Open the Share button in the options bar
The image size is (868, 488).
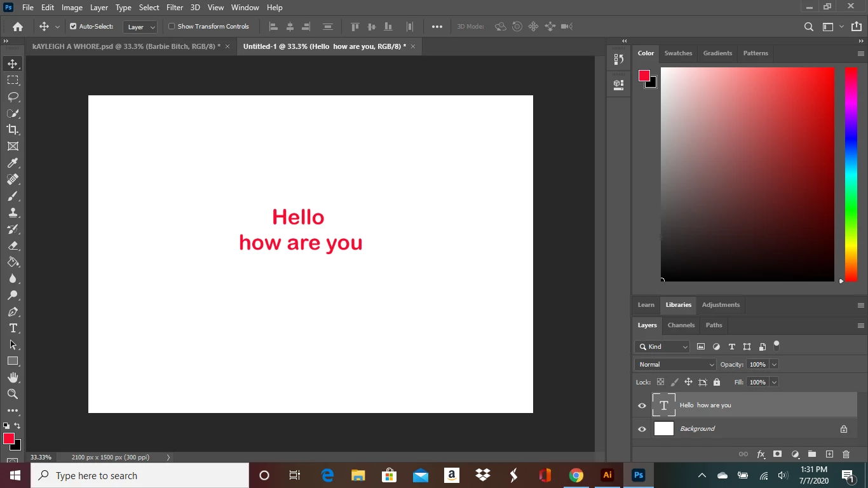856,27
